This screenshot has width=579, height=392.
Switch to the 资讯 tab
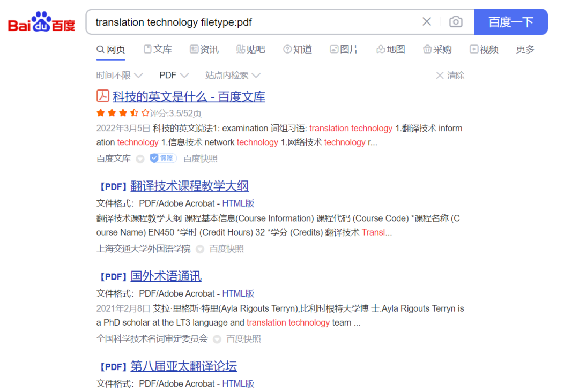204,49
